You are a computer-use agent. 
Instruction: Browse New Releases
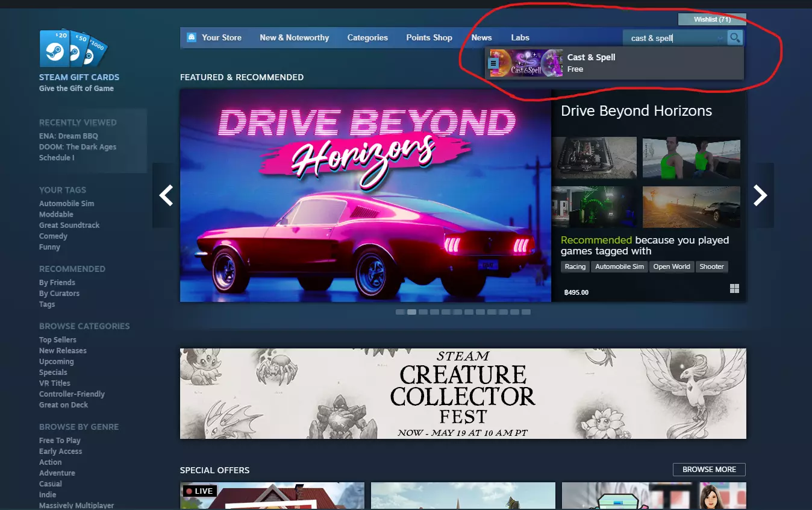tap(63, 351)
